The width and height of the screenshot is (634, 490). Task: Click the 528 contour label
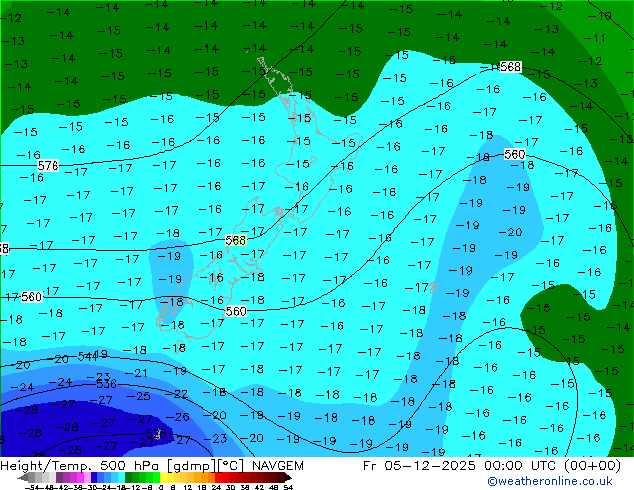coord(156,434)
